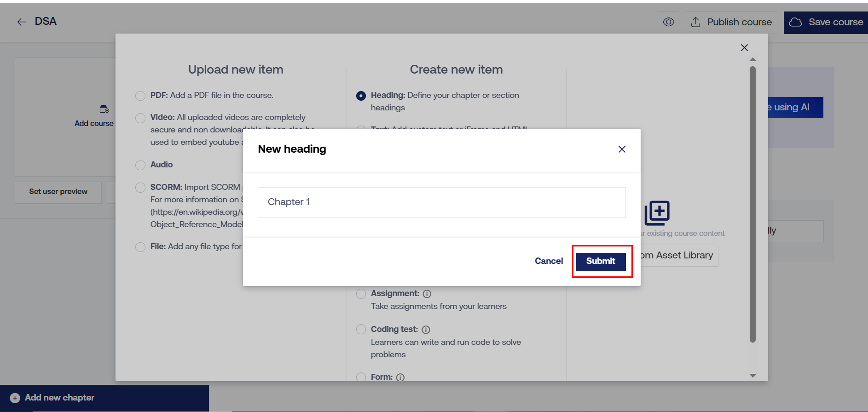Click the eye preview icon
Image resolution: width=868 pixels, height=412 pixels.
668,22
